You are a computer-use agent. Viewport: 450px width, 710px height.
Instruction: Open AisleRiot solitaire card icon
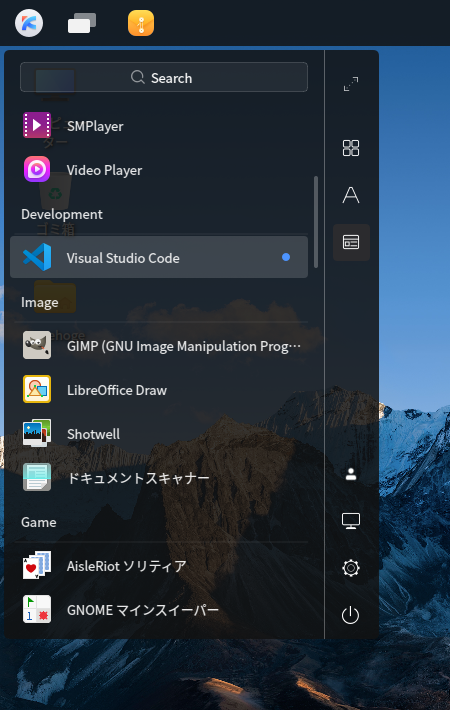pos(37,565)
